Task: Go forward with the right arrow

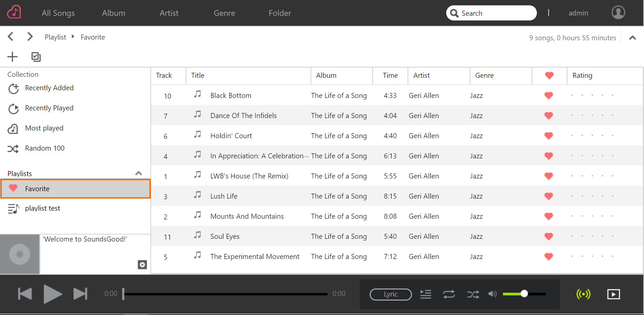Action: click(x=30, y=36)
